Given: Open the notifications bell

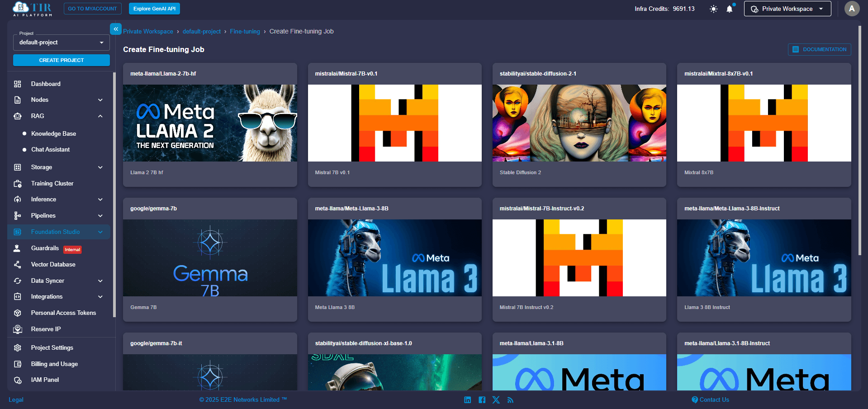Looking at the screenshot, I should [x=730, y=9].
